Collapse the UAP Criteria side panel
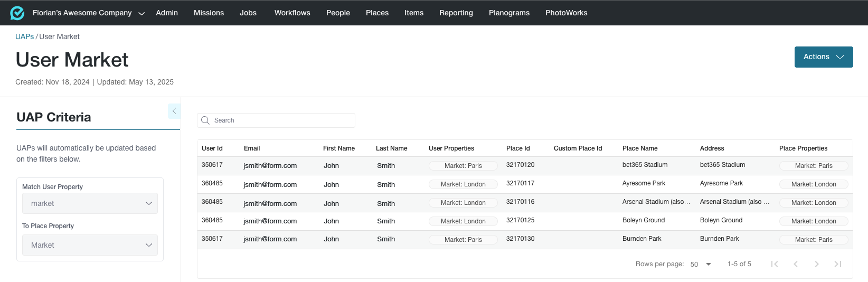868x282 pixels. 174,111
